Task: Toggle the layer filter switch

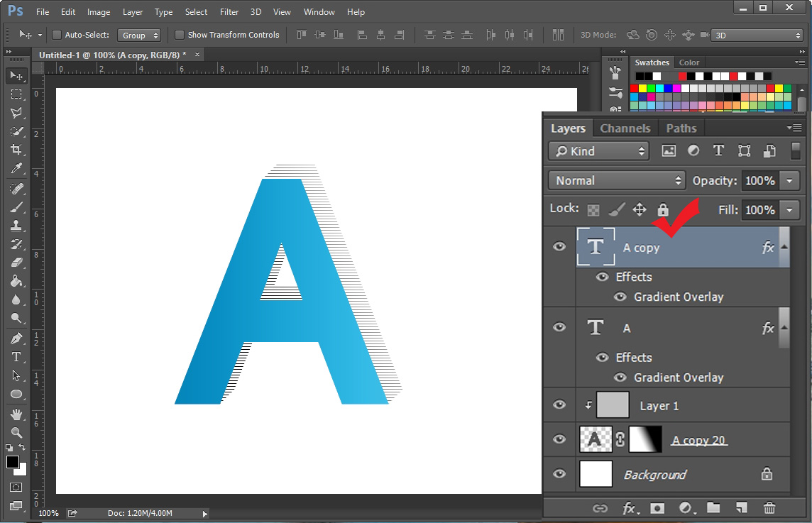Action: point(796,150)
